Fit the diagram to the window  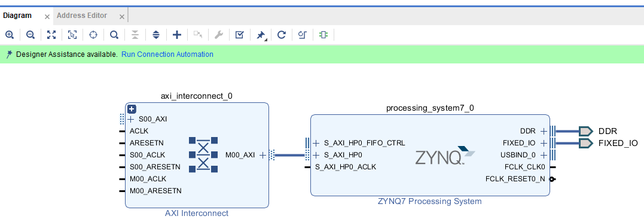tap(51, 35)
